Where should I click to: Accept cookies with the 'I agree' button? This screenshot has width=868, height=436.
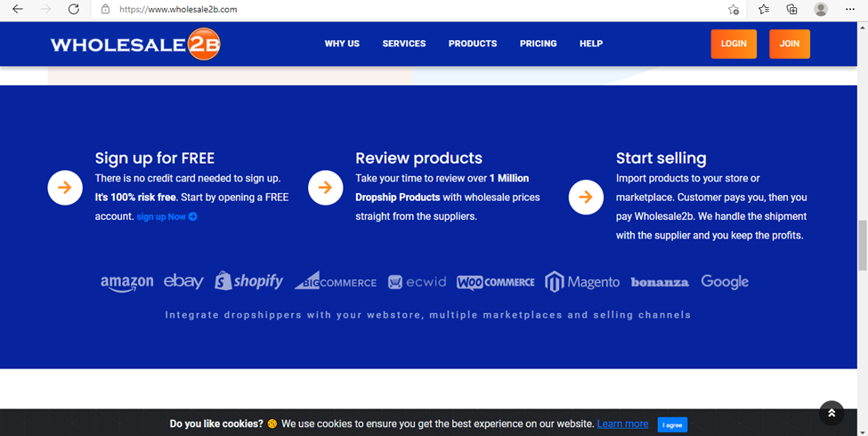point(673,425)
